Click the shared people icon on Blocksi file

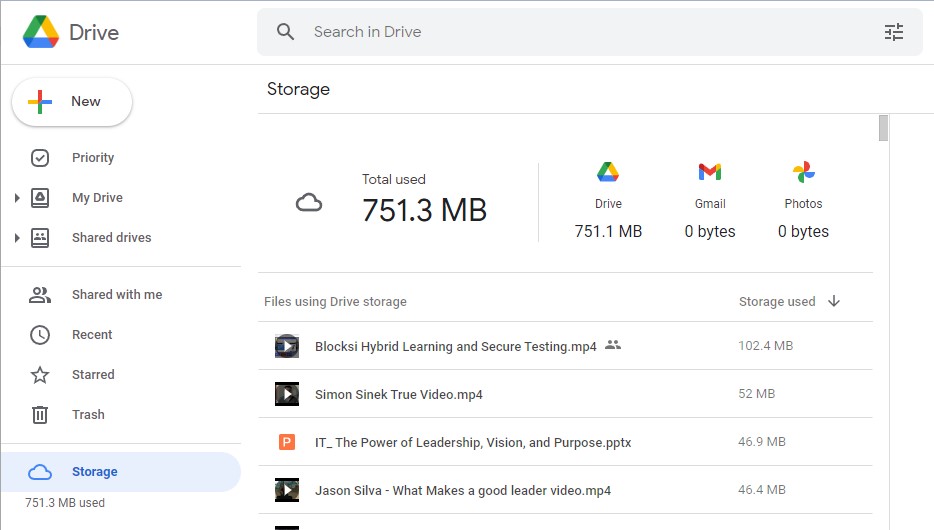(x=613, y=345)
